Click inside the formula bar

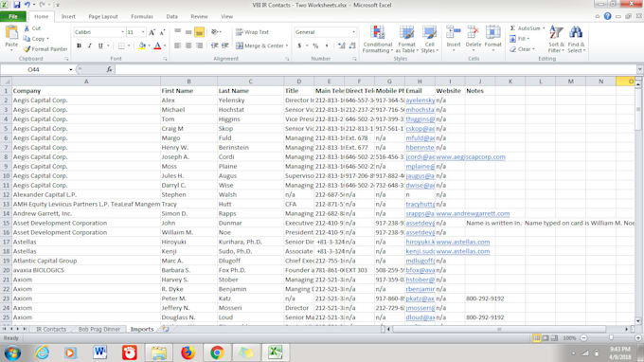point(375,69)
